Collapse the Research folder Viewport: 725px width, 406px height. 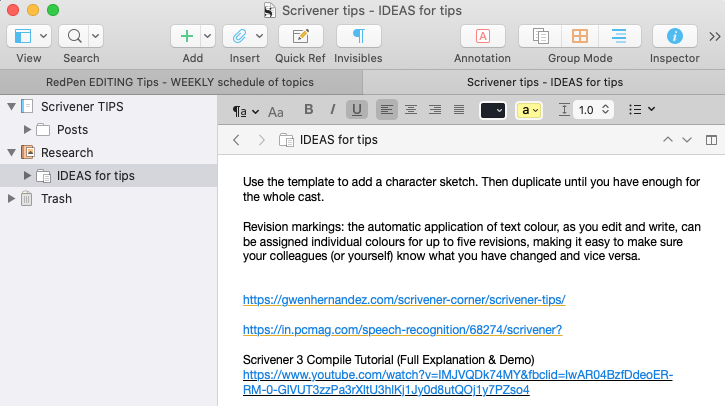12,152
